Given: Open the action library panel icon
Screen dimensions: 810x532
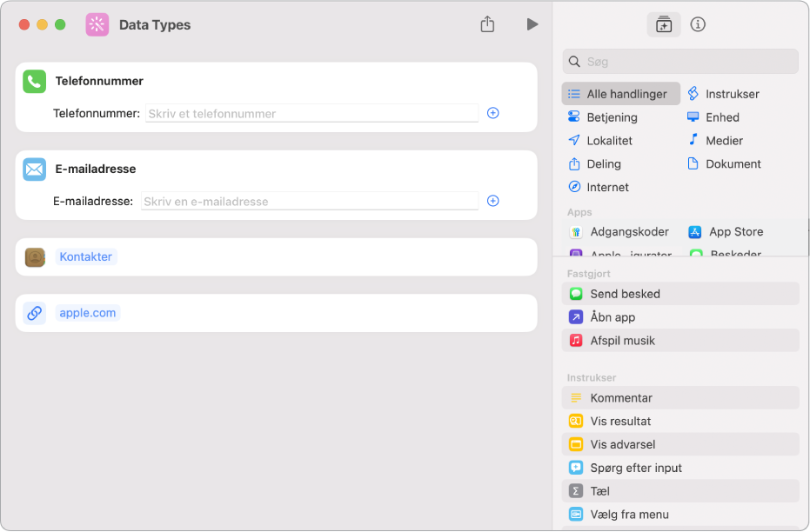Looking at the screenshot, I should (x=663, y=24).
